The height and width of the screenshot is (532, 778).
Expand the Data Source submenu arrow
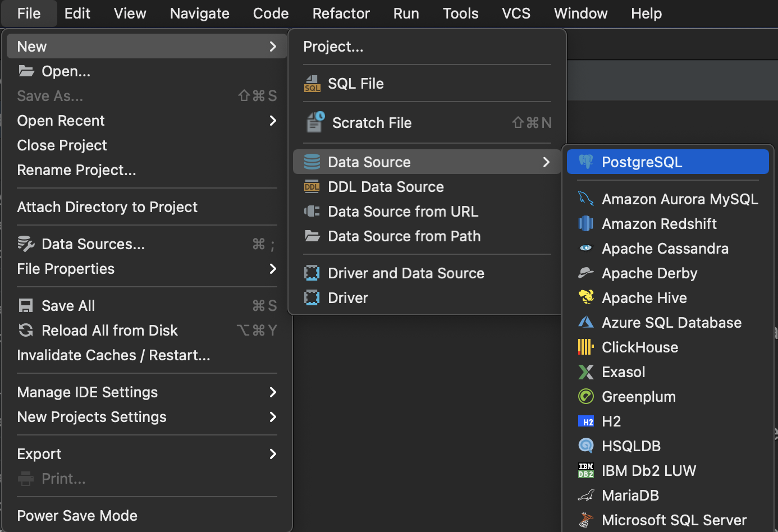(546, 162)
